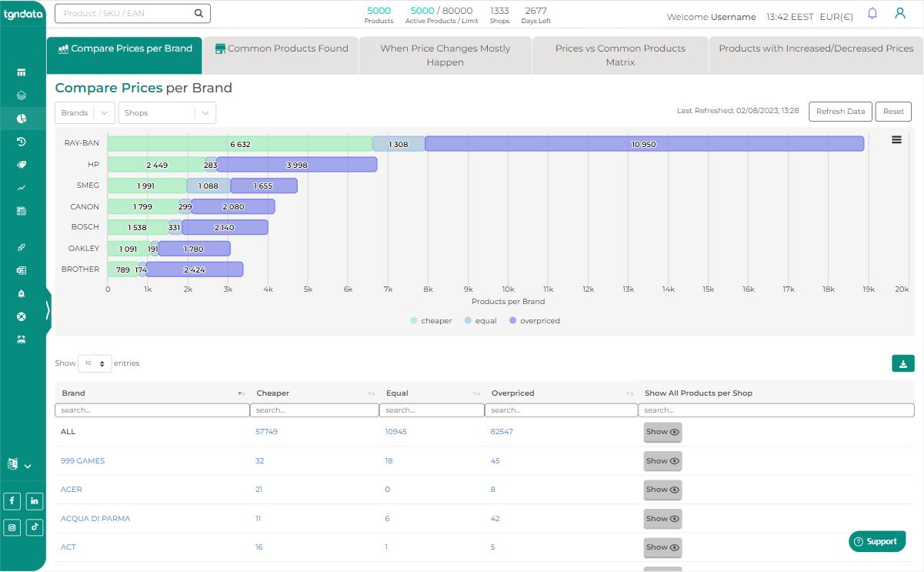The image size is (924, 572).
Task: Click the SMEG equal bar 1 088
Action: point(208,186)
